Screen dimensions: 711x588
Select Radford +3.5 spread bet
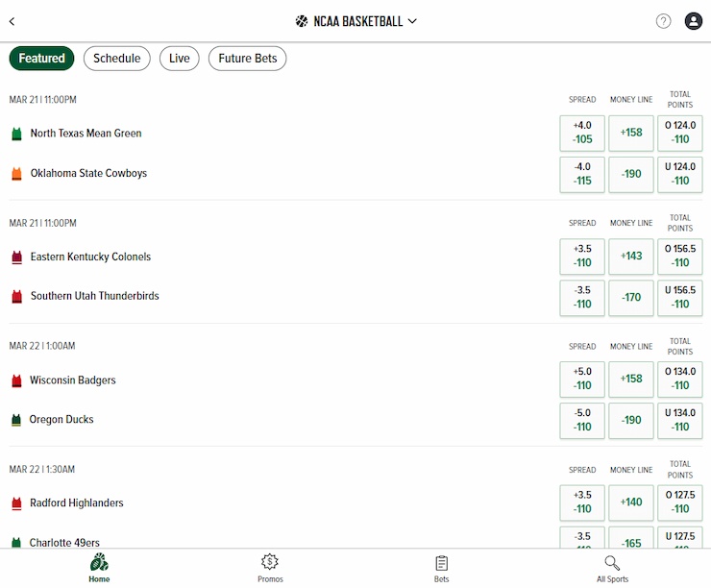pos(582,502)
